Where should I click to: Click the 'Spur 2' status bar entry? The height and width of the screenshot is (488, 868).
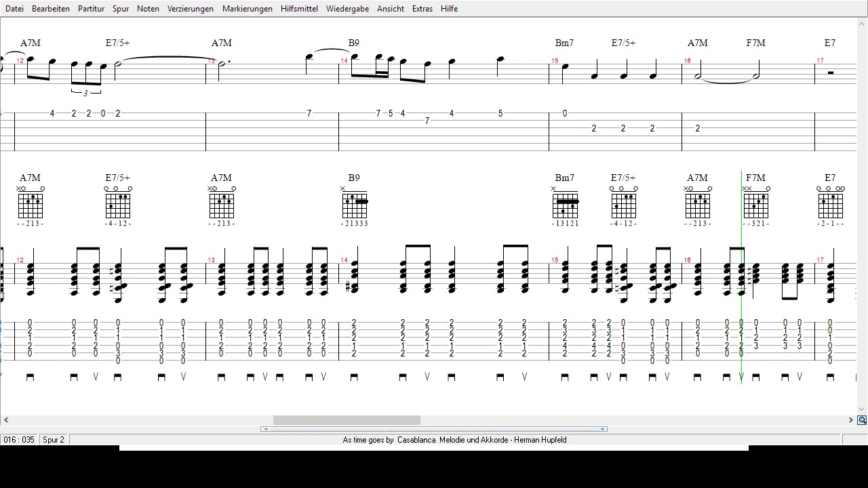(54, 440)
